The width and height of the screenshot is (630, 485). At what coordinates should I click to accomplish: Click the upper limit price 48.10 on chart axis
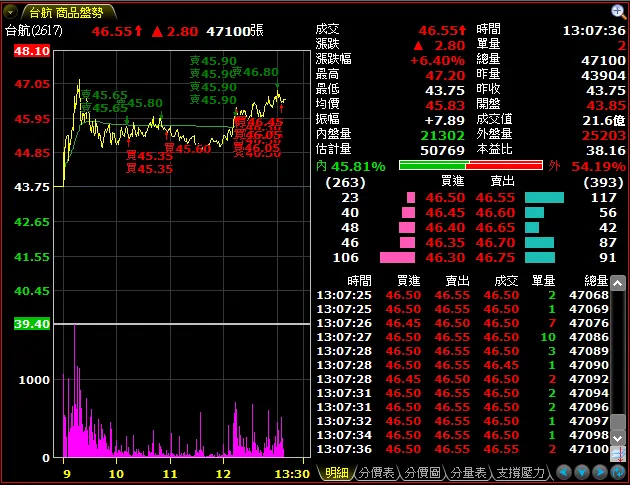coord(32,51)
